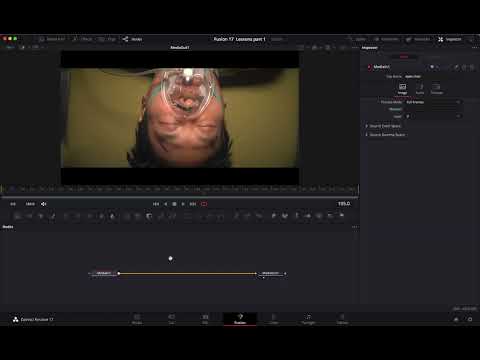Go to Media page

tap(137, 319)
